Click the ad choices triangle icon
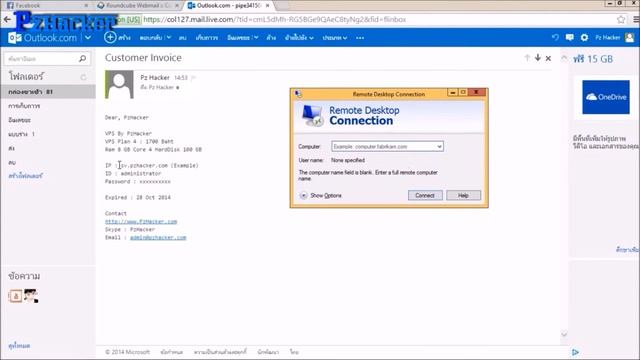The width and height of the screenshot is (640, 360). click(x=575, y=352)
